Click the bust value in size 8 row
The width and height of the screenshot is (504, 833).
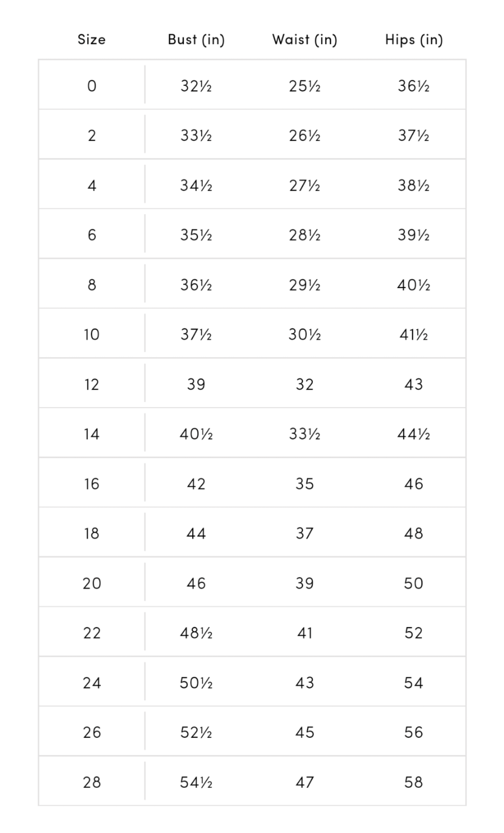[x=196, y=285]
